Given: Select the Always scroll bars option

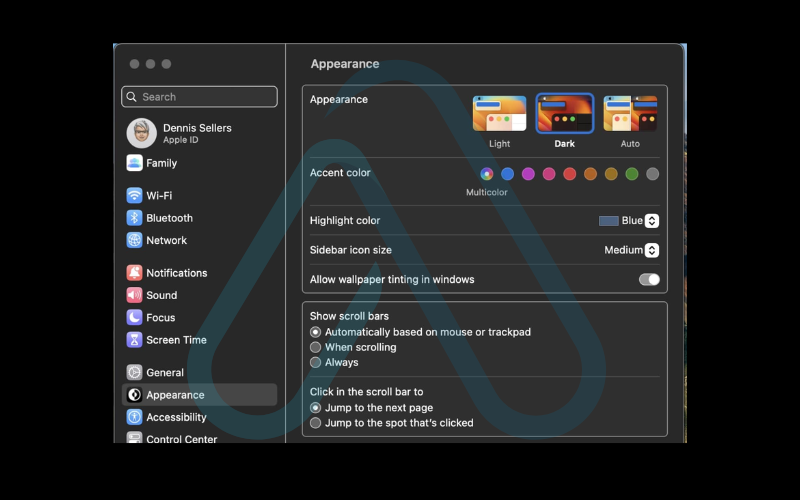Looking at the screenshot, I should (x=315, y=363).
